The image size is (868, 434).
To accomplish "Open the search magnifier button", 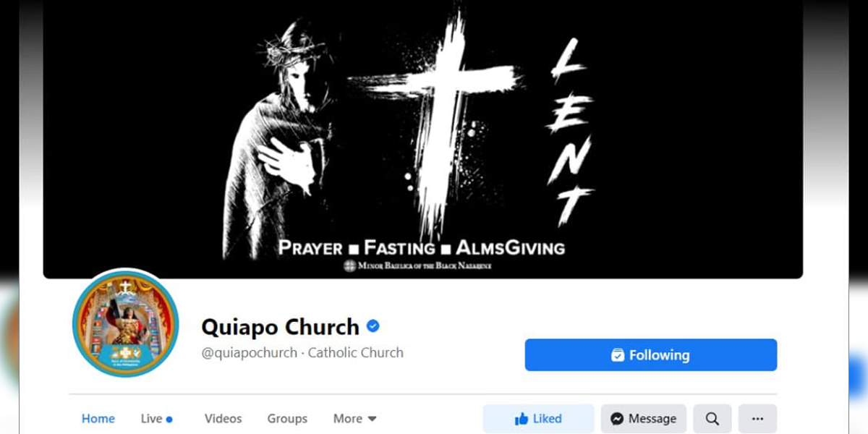I will point(712,419).
